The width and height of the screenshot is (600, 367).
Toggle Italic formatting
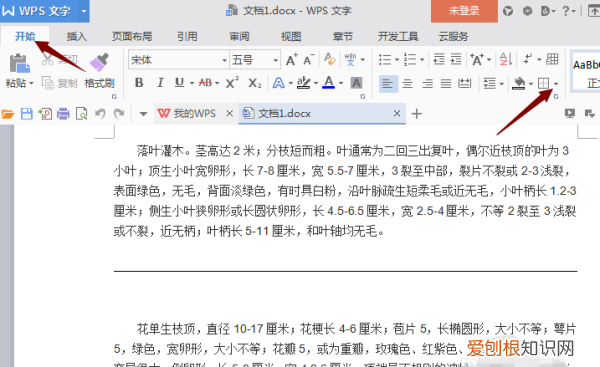coord(160,83)
